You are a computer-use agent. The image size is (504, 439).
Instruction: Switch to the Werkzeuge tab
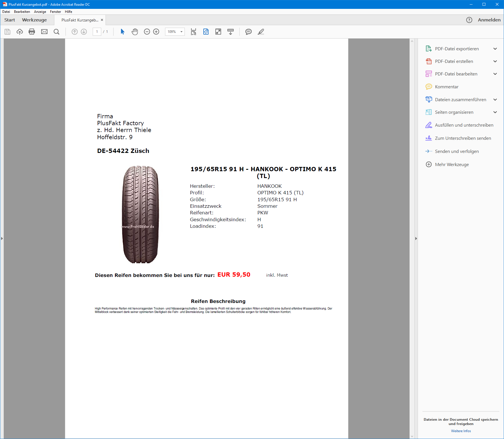click(x=34, y=20)
